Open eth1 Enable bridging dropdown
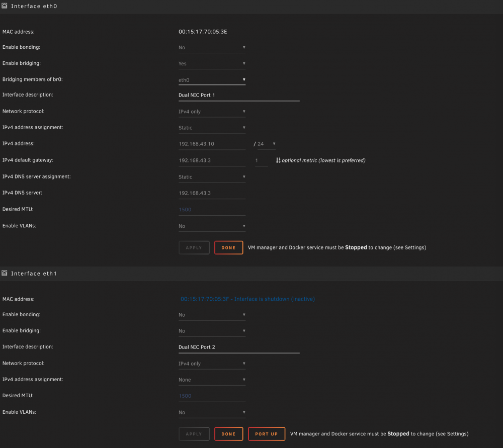503x448 pixels. 212,331
